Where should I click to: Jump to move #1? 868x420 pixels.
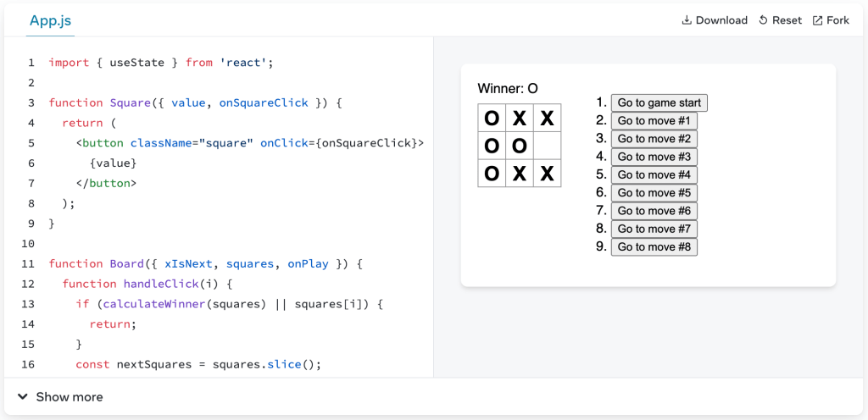pos(654,120)
